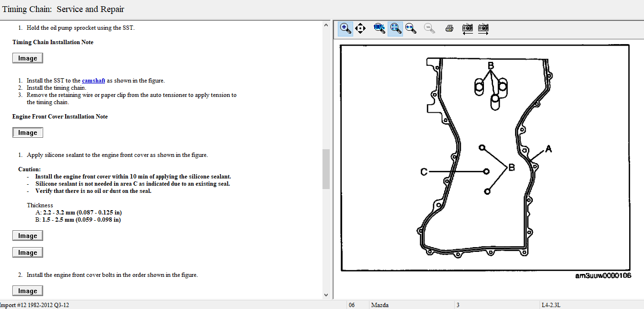Click 'Apply silicone sealant' step text

pyautogui.click(x=117, y=155)
